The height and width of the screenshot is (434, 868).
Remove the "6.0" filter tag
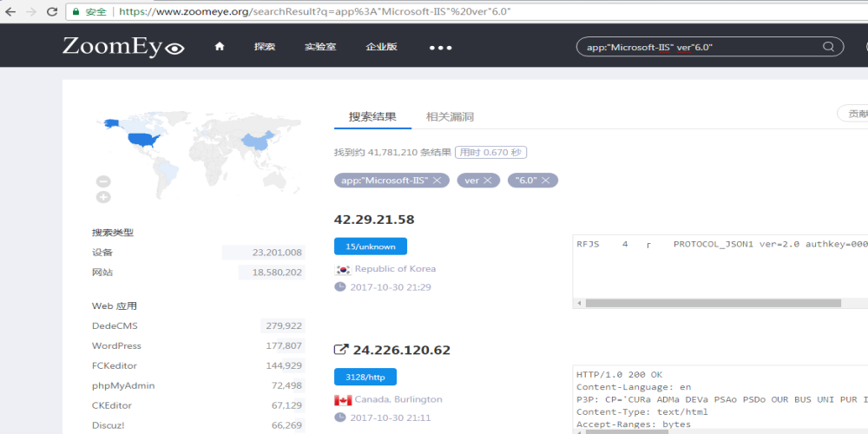546,181
